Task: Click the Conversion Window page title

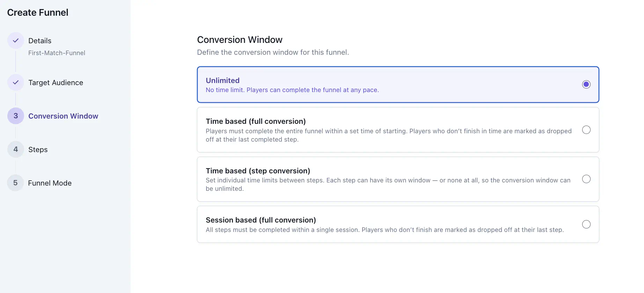Action: pyautogui.click(x=240, y=39)
